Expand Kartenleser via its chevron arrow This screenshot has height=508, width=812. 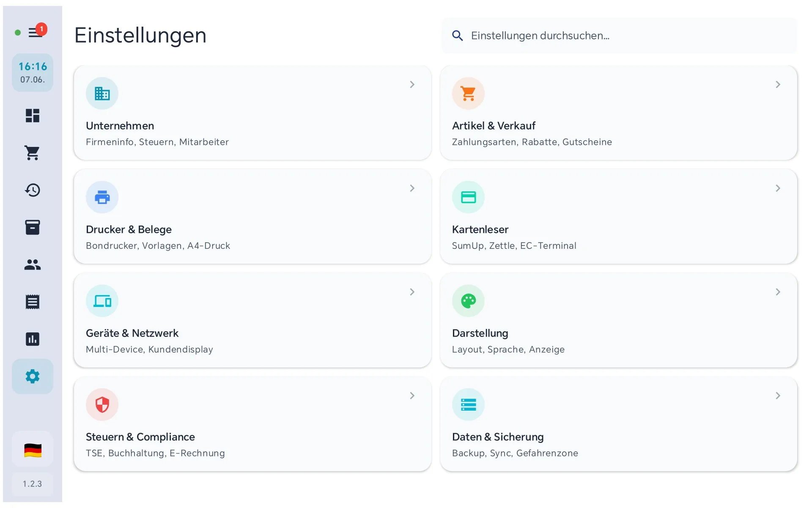tap(778, 188)
